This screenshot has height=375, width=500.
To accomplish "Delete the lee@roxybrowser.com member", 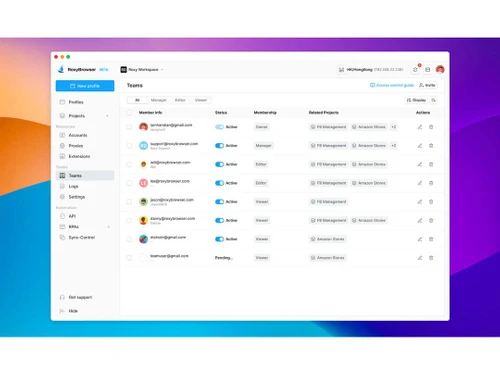I will coord(431,183).
